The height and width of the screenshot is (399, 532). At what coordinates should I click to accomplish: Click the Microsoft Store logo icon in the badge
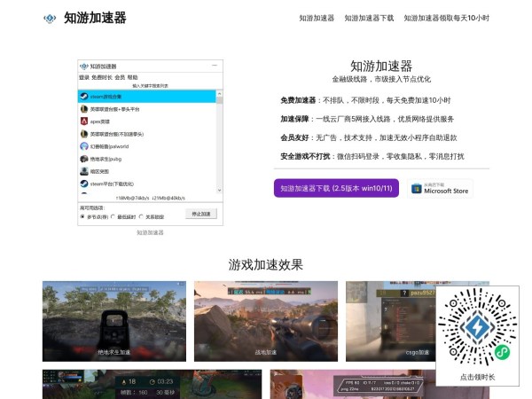point(417,189)
